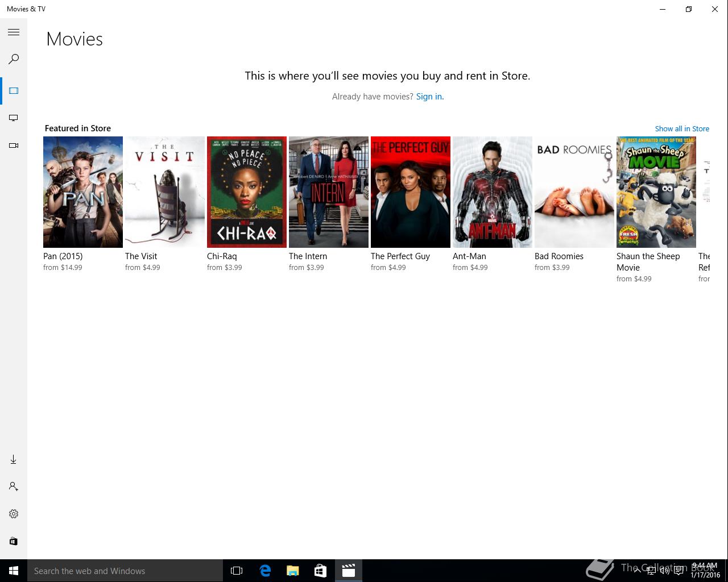Open search in the sidebar
The image size is (728, 582).
pyautogui.click(x=14, y=59)
